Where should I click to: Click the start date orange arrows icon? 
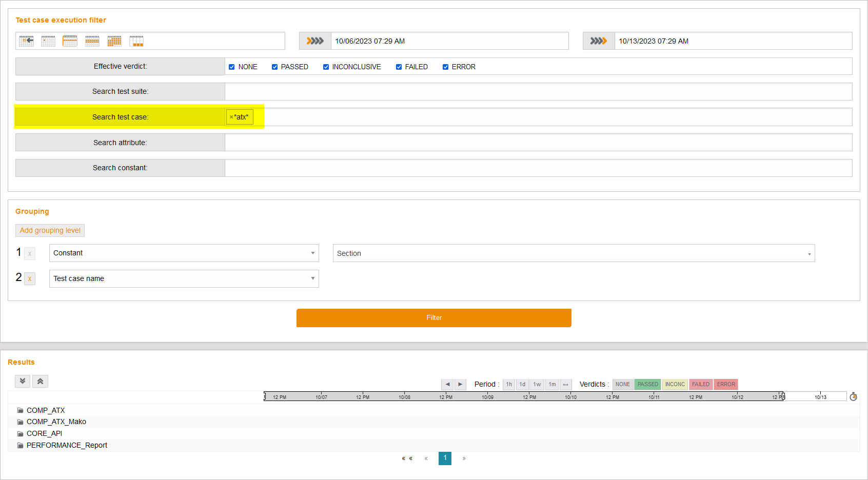pos(315,41)
